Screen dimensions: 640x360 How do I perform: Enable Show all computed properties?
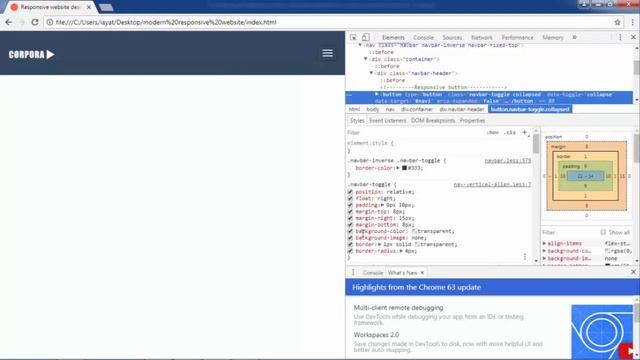[x=603, y=232]
